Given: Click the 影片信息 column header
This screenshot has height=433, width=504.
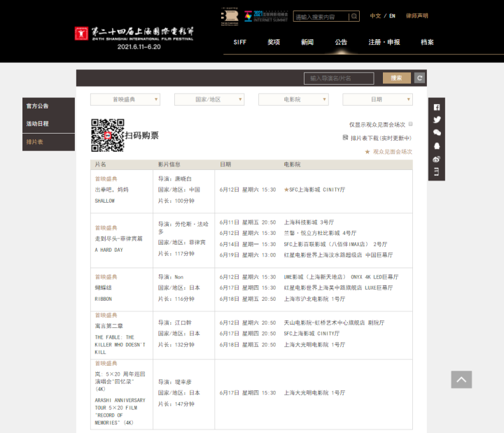Looking at the screenshot, I should pos(169,164).
